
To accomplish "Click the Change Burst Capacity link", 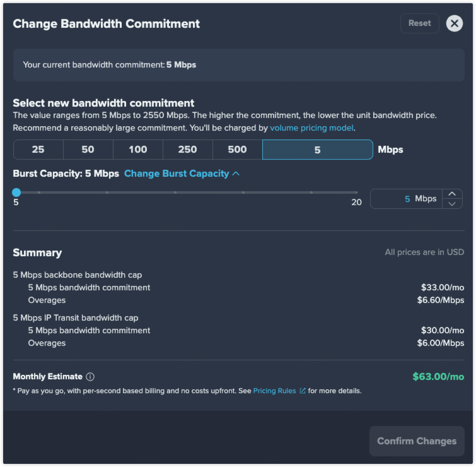I will pos(177,174).
